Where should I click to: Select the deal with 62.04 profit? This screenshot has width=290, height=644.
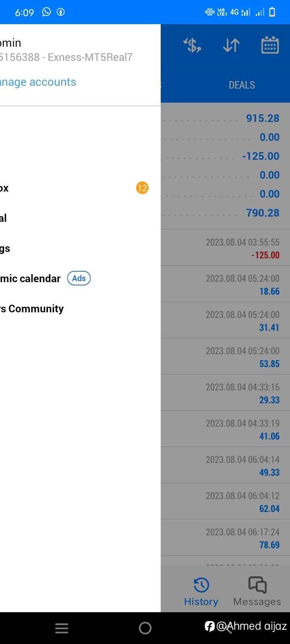(x=226, y=502)
